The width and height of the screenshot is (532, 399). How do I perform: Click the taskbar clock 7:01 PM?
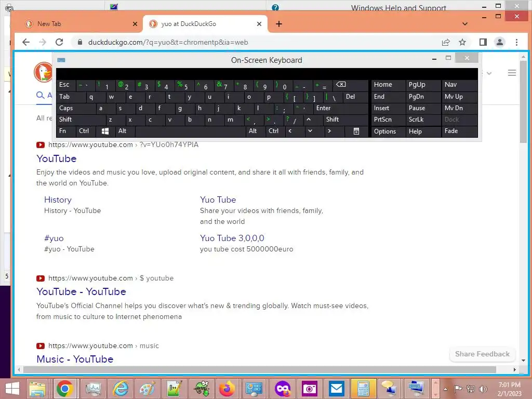509,385
